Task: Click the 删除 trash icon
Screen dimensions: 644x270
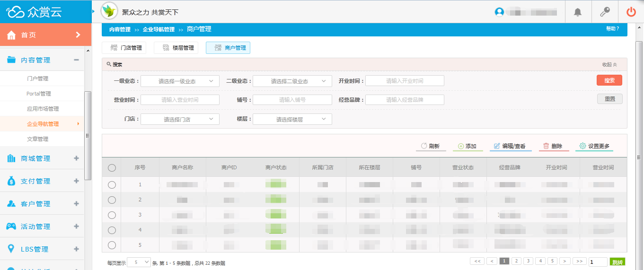Action: point(546,146)
